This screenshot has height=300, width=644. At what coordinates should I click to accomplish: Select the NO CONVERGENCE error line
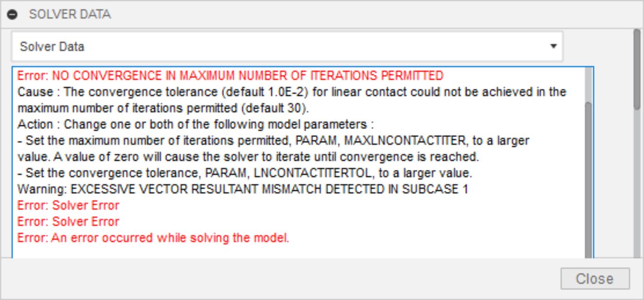tap(230, 75)
